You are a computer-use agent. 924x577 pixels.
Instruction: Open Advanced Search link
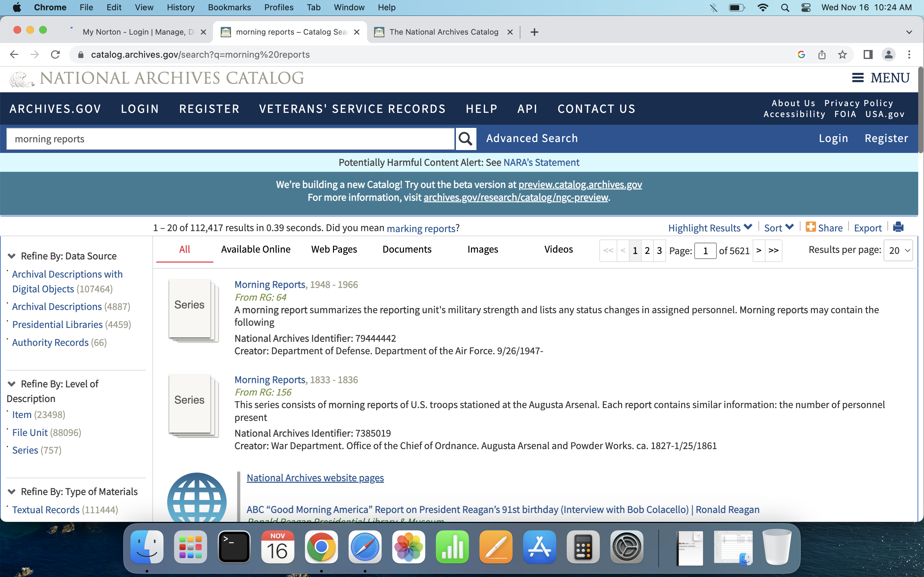(532, 138)
